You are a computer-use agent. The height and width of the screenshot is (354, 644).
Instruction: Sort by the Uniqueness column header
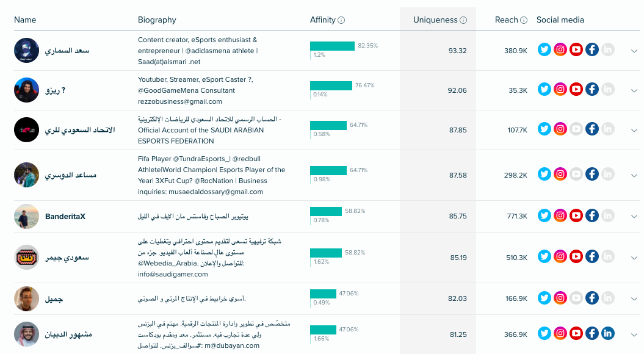[x=435, y=20]
